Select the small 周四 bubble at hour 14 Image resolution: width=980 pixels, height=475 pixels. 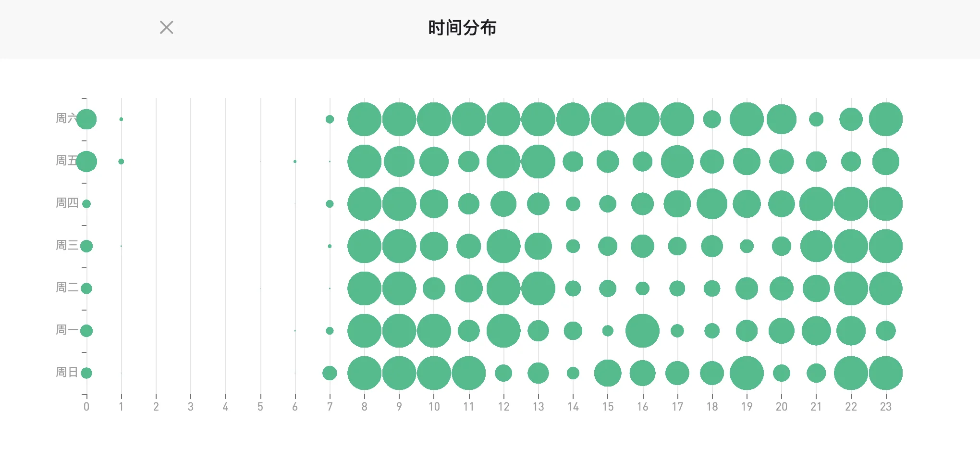coord(573,204)
